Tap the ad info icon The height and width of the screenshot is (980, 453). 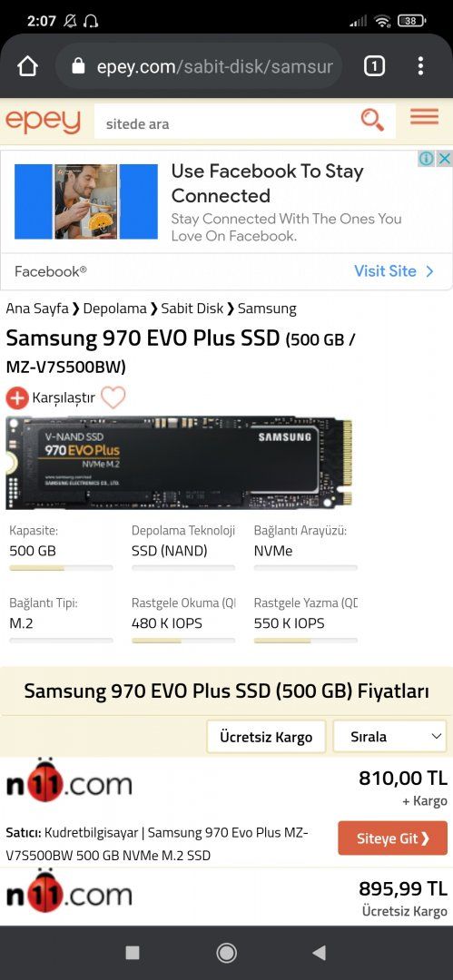click(427, 159)
